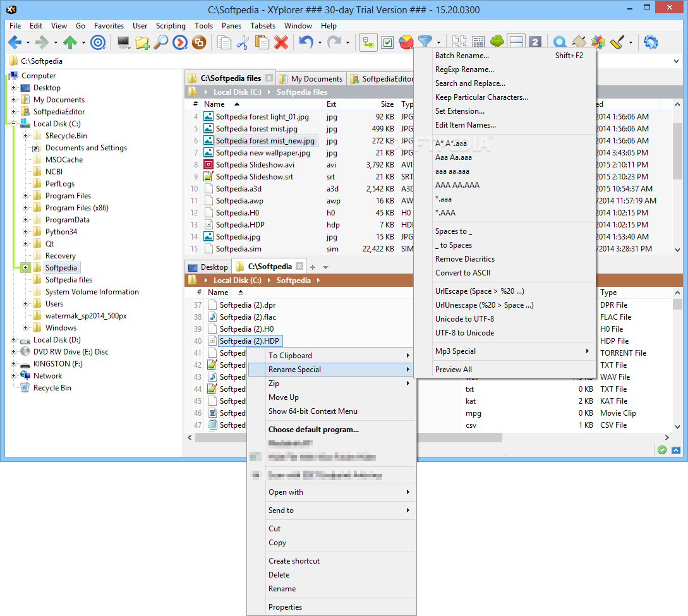Sort upper pane by Size column header
The image size is (688, 616).
tap(387, 104)
